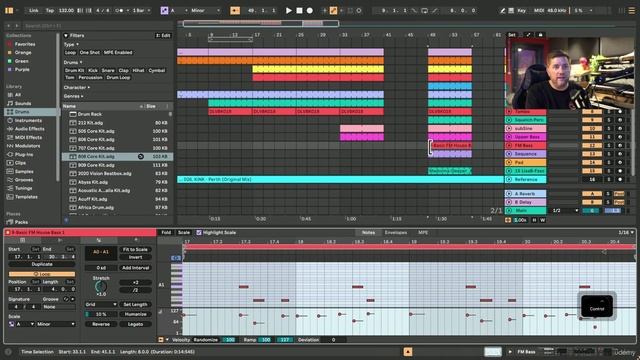Solo the Sequence track
The height and width of the screenshot is (360, 640).
tap(609, 154)
